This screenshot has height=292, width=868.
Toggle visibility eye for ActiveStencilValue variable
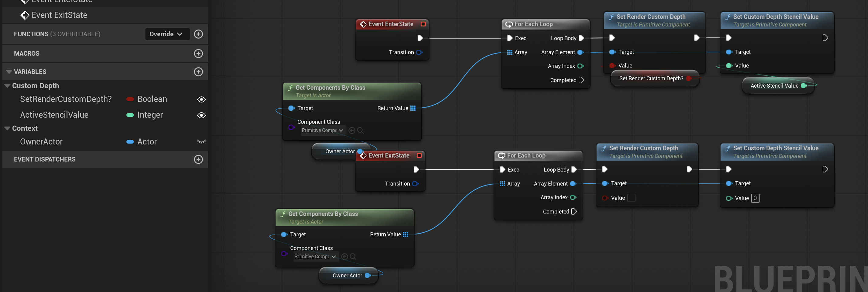[x=201, y=115]
